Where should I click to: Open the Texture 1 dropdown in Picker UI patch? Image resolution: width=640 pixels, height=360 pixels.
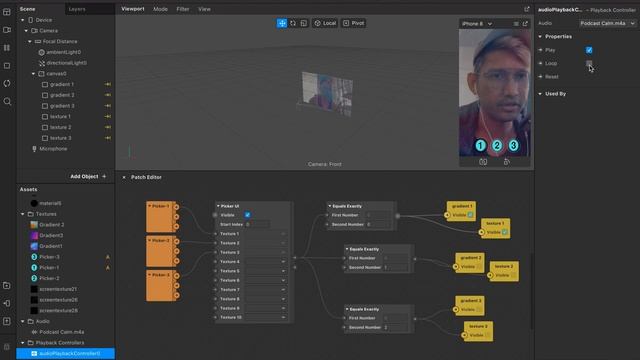coord(265,234)
